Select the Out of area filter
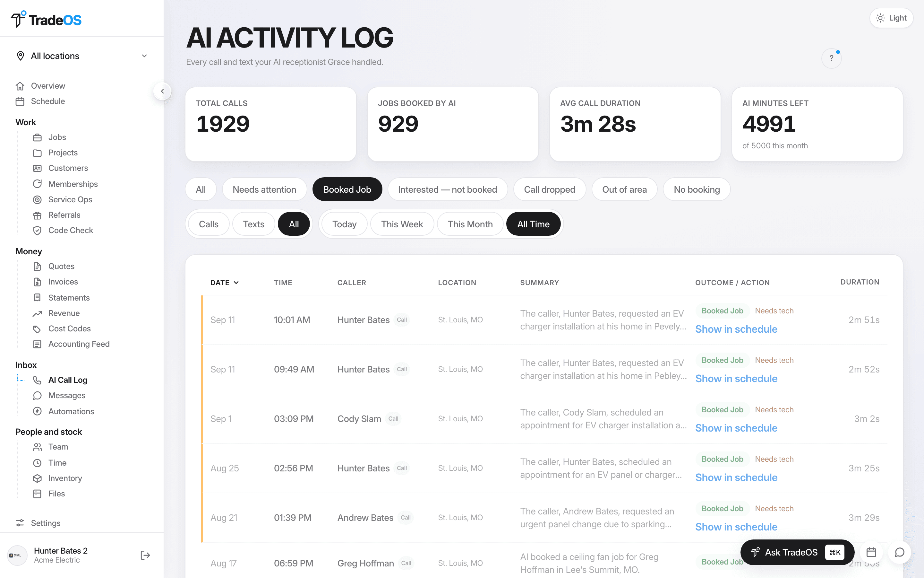 [x=624, y=189]
